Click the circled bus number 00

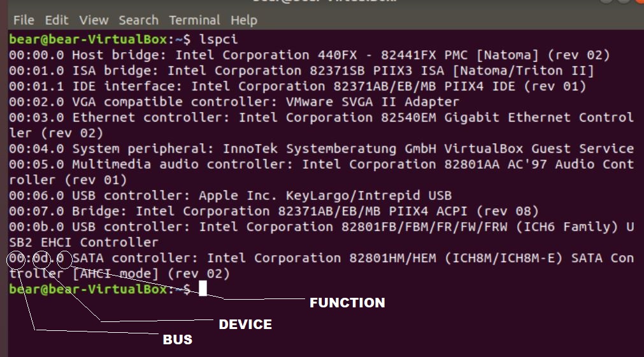(x=17, y=258)
